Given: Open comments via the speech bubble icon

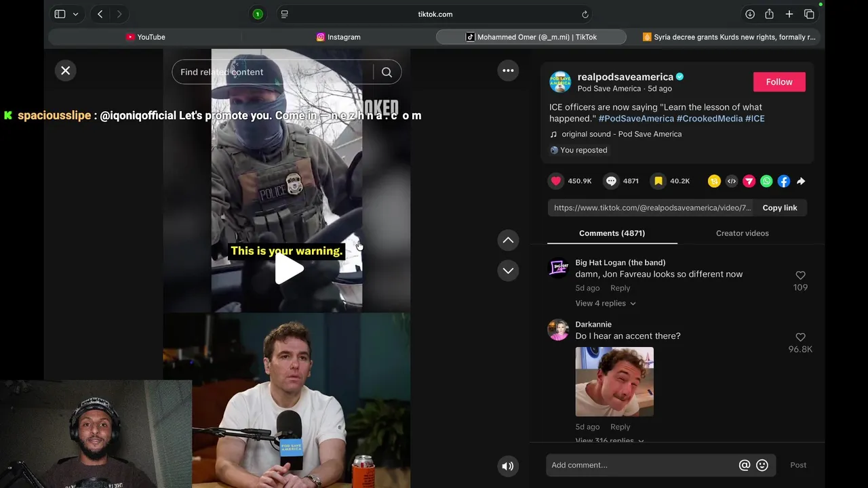Looking at the screenshot, I should [611, 181].
